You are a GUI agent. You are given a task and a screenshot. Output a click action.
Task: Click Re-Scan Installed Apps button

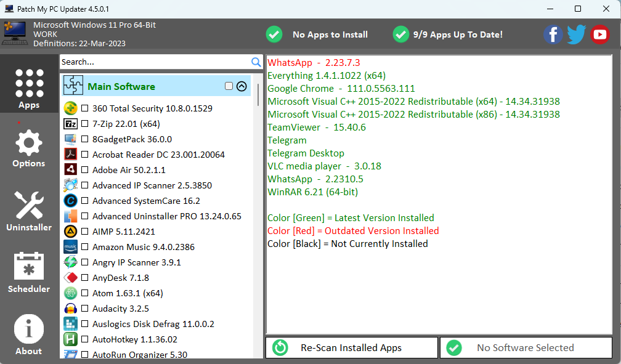[352, 348]
